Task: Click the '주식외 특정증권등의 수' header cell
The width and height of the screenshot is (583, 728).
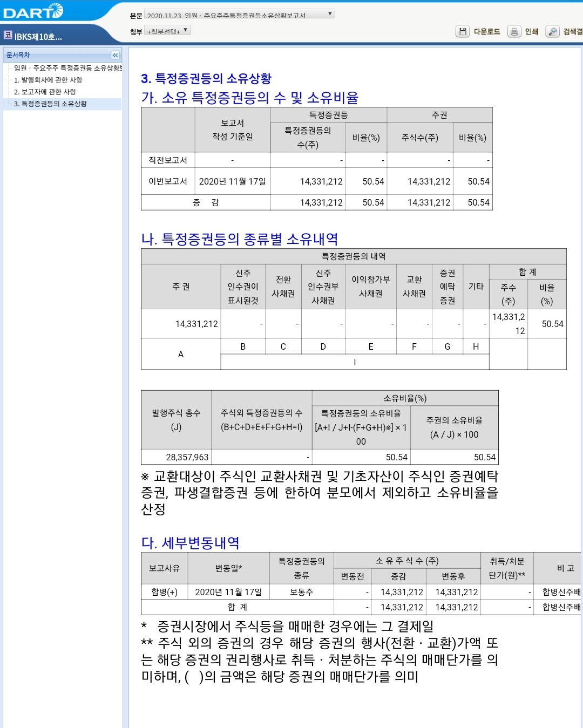Action: 262,420
